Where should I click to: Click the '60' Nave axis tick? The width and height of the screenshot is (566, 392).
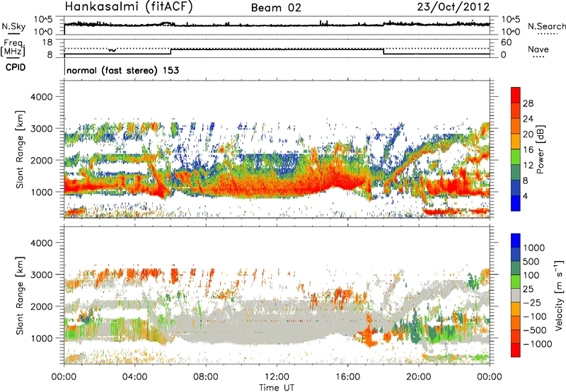(506, 42)
